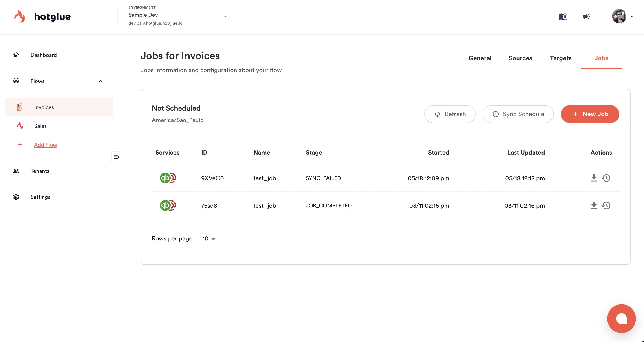Click the plus icon beside Add Flow

(20, 145)
